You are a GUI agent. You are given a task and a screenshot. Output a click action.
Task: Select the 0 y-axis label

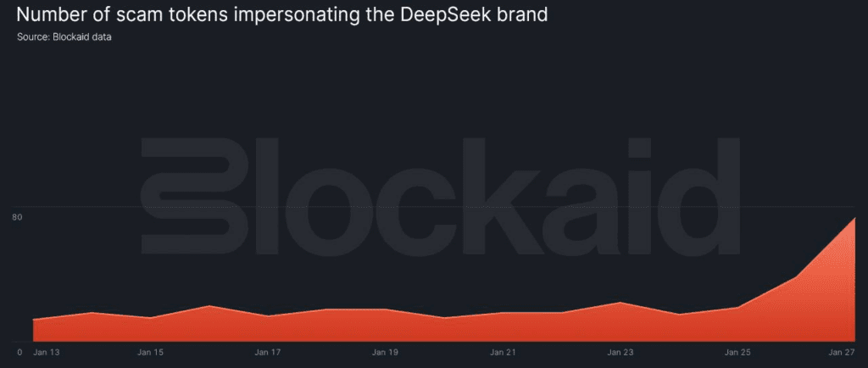pos(19,352)
